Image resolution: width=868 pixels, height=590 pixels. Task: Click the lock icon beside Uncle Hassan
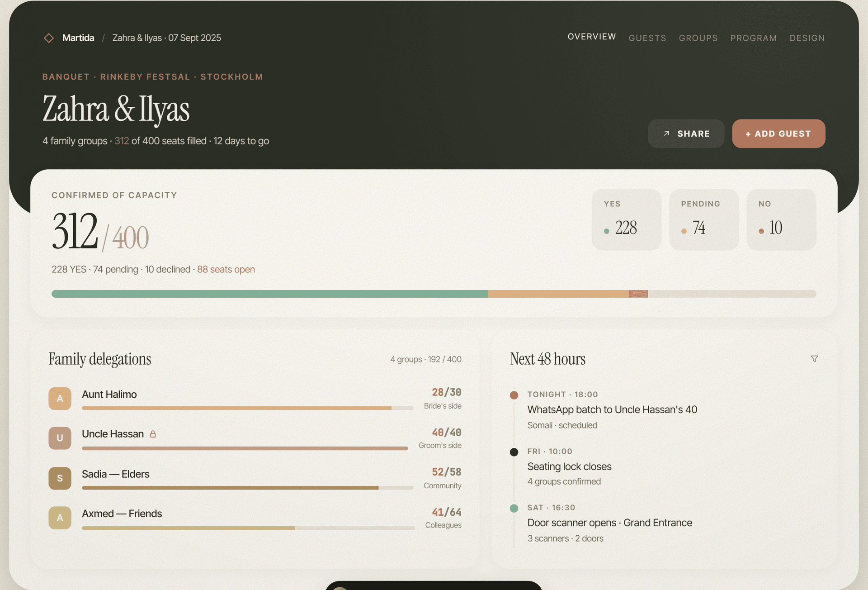tap(153, 434)
